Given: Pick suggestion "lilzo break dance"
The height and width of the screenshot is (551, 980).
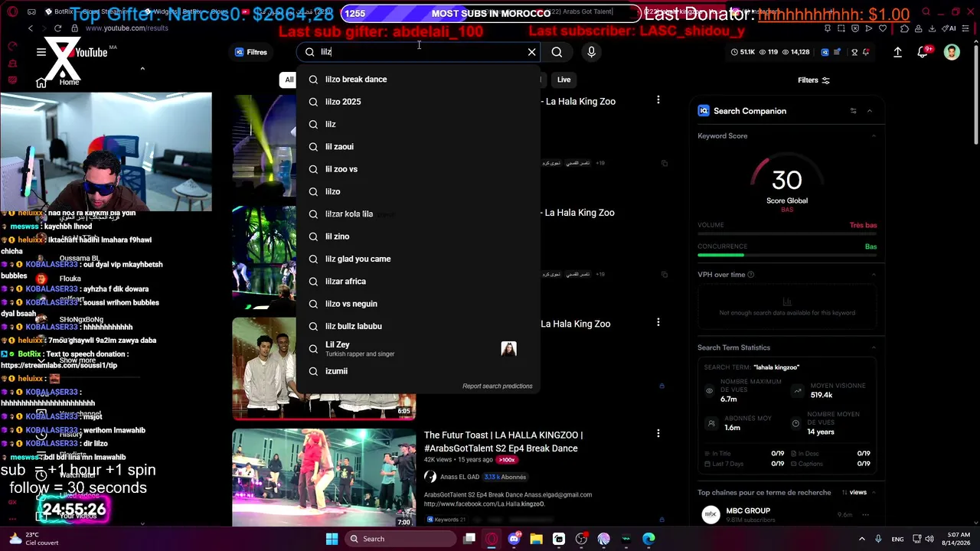Looking at the screenshot, I should point(418,80).
